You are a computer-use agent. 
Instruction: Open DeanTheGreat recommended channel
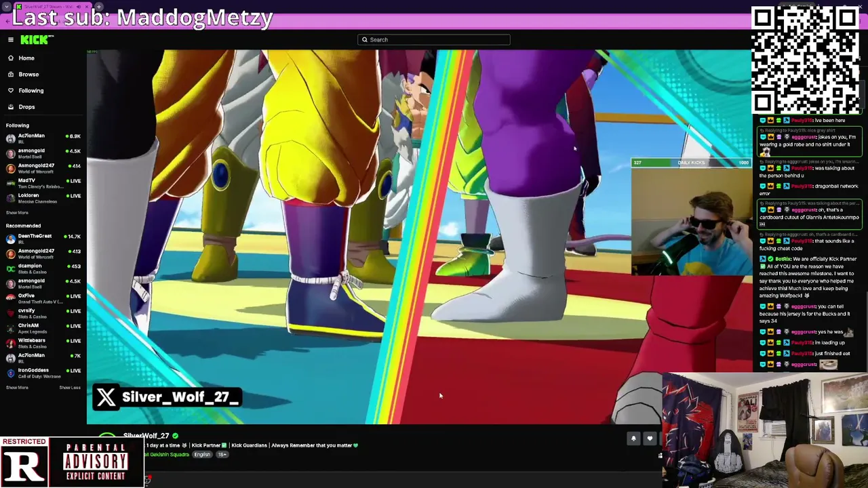[x=43, y=239]
